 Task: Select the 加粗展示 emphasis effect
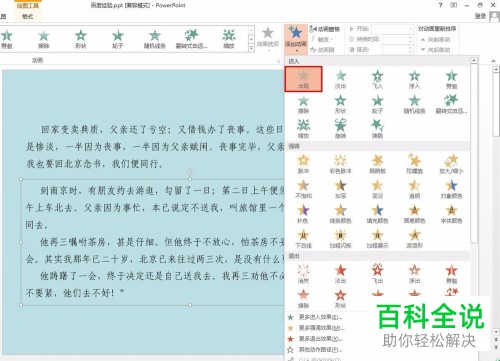click(x=377, y=238)
